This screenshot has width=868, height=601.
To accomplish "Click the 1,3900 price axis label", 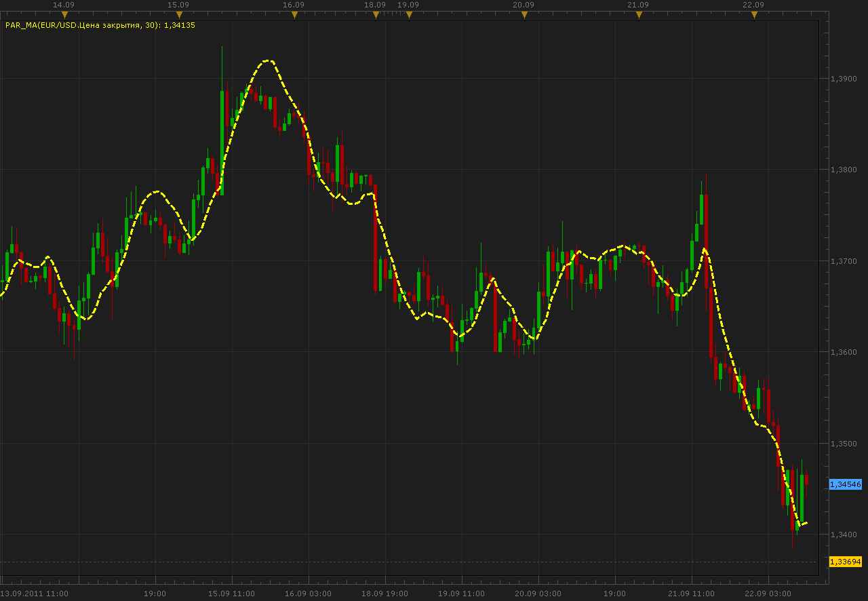I will point(844,79).
